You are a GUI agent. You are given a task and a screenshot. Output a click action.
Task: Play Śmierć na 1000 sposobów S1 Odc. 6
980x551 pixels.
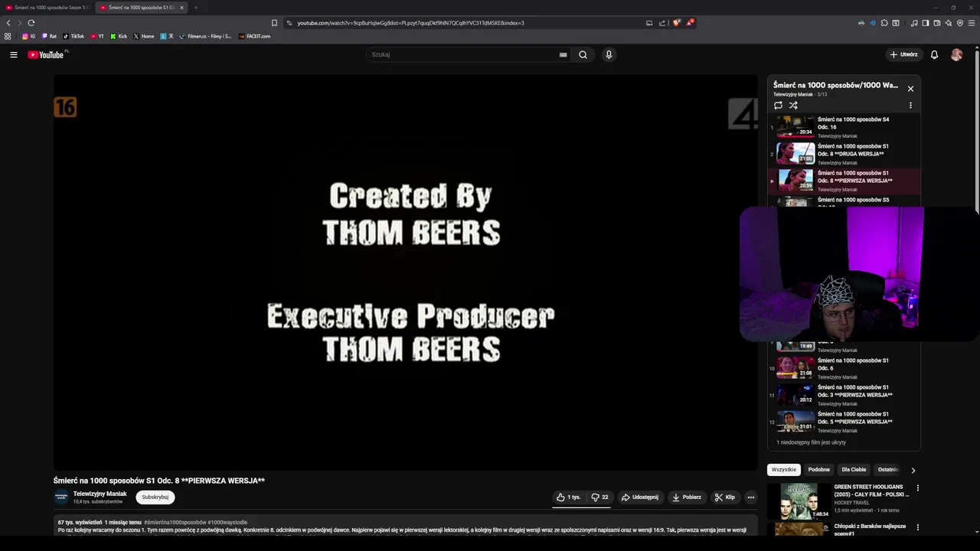[x=844, y=368]
